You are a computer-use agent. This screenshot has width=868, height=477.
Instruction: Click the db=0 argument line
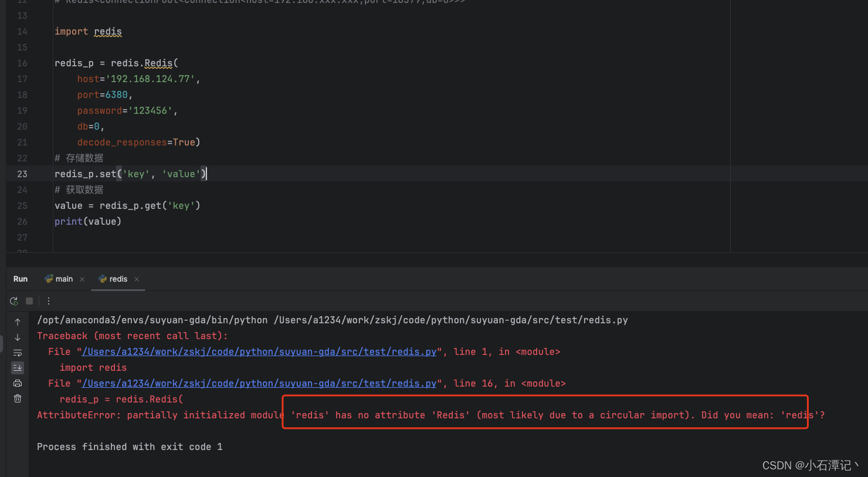tap(90, 127)
